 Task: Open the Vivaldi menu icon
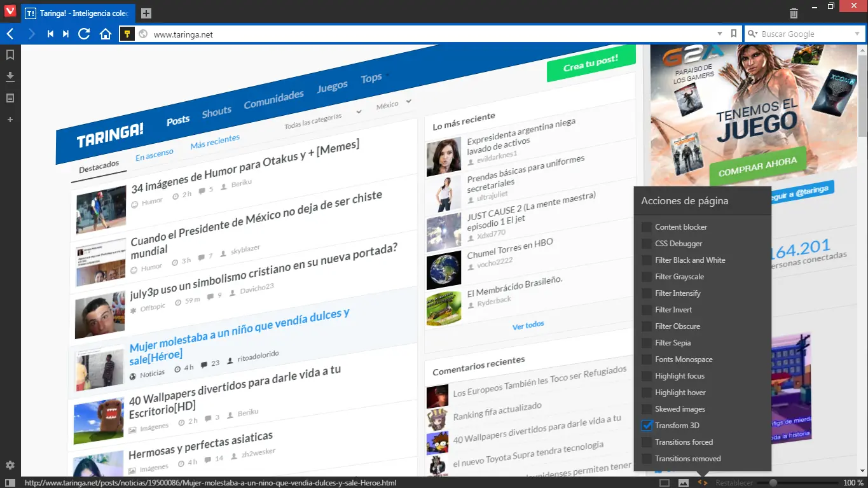[x=10, y=11]
